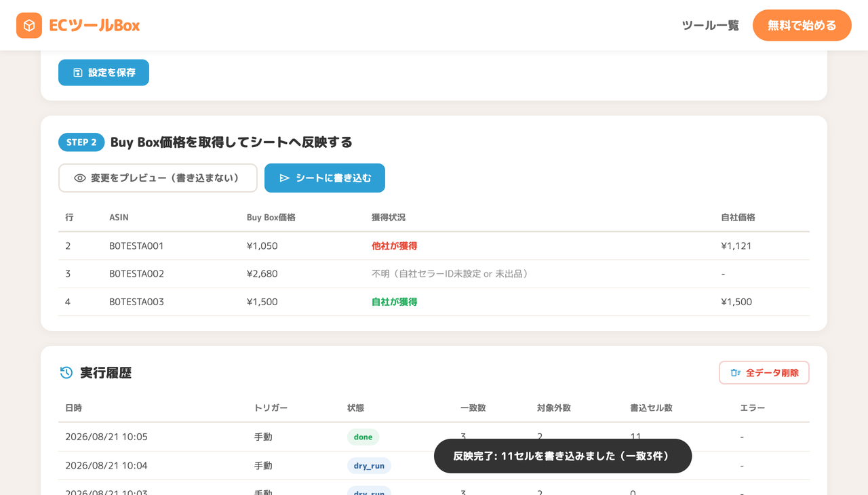Select ASIN cell B0TESTA002
This screenshot has width=868, height=495.
click(136, 274)
